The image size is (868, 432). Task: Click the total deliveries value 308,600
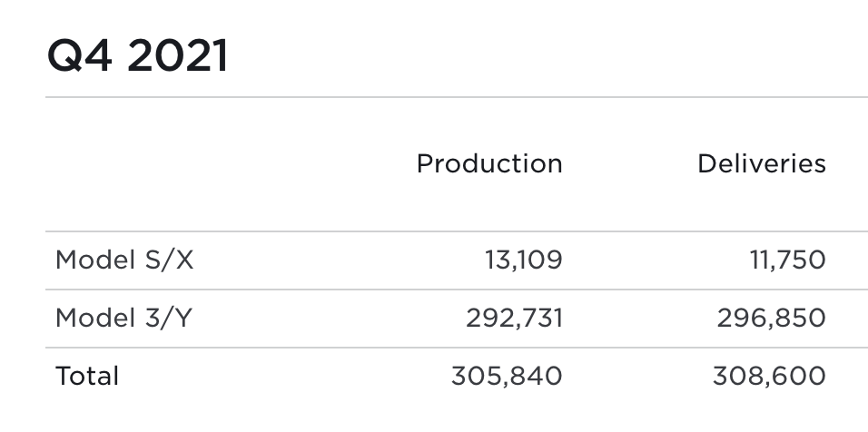click(x=769, y=376)
